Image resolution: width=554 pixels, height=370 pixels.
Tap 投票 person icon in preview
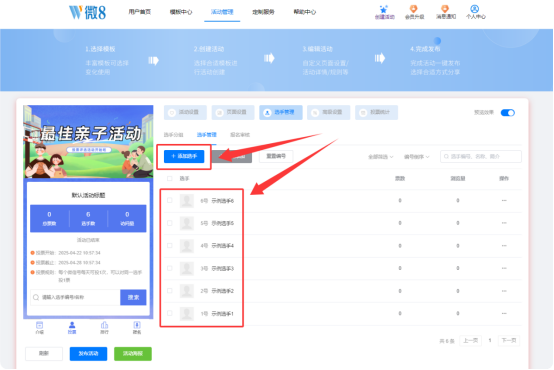point(72,325)
